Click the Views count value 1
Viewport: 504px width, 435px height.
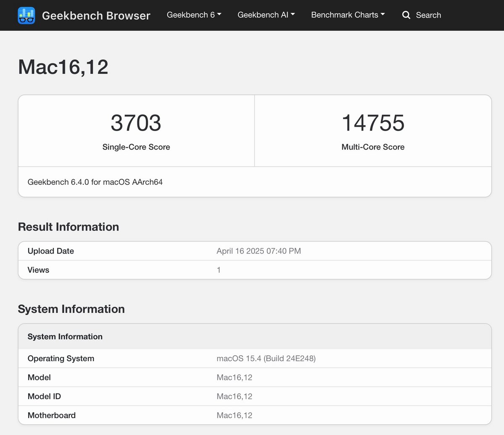[219, 270]
